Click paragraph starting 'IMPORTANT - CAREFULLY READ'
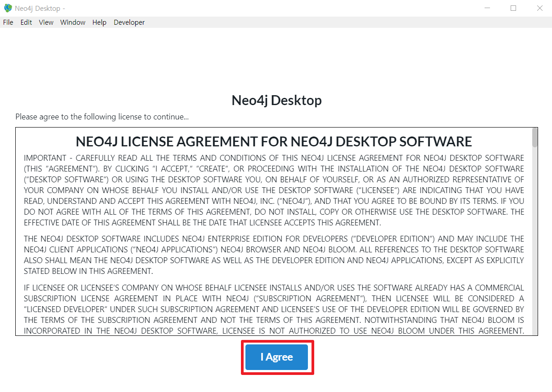The width and height of the screenshot is (552, 392). pos(274,190)
